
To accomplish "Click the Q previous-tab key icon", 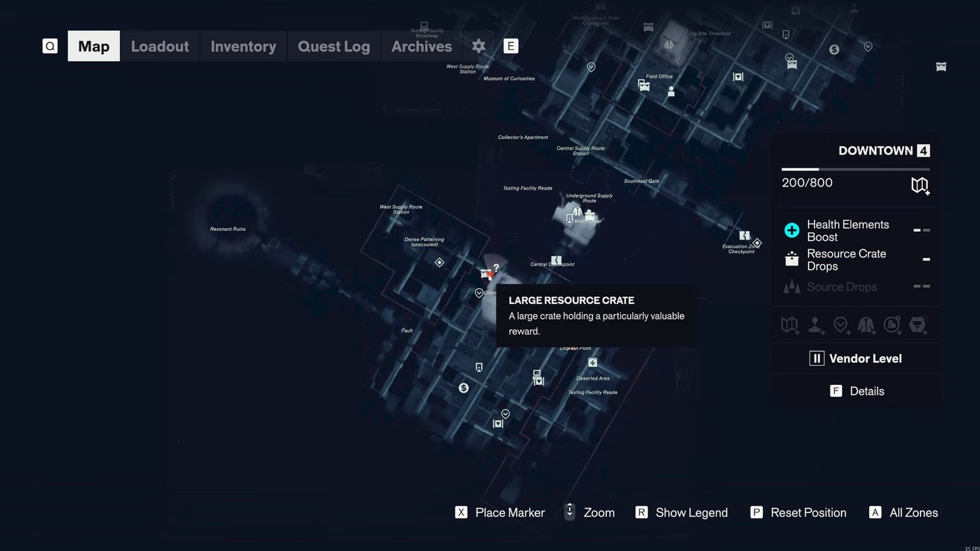I will pos(50,46).
